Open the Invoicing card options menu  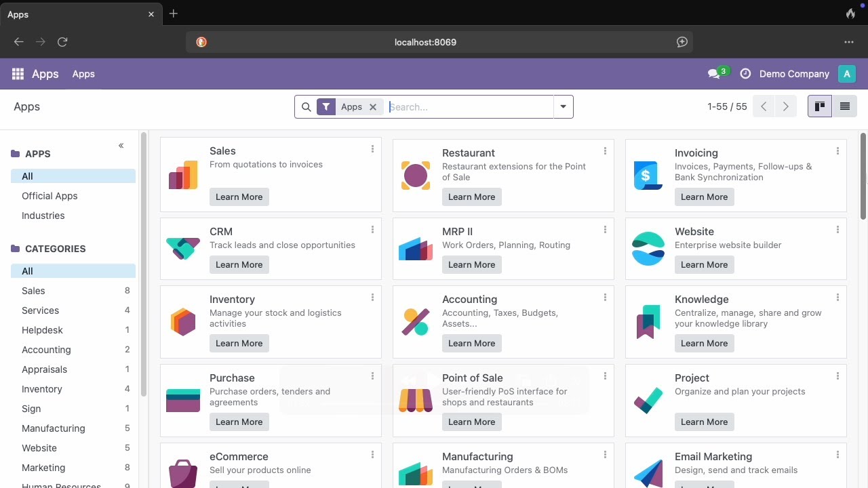(837, 151)
